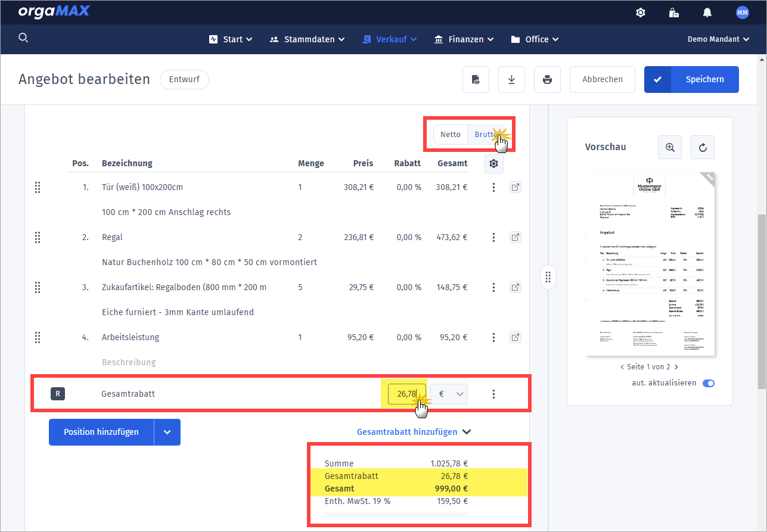Open Tür article in external link

point(516,187)
